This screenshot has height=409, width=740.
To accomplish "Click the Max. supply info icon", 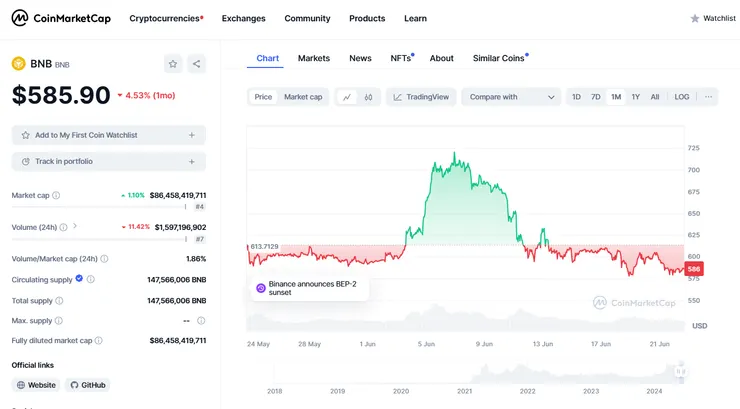I will click(59, 321).
